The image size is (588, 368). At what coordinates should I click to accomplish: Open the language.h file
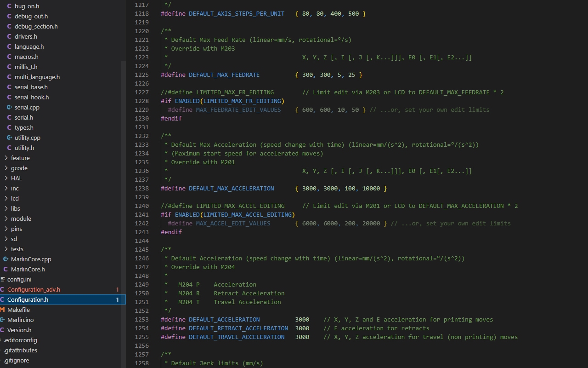coord(29,46)
